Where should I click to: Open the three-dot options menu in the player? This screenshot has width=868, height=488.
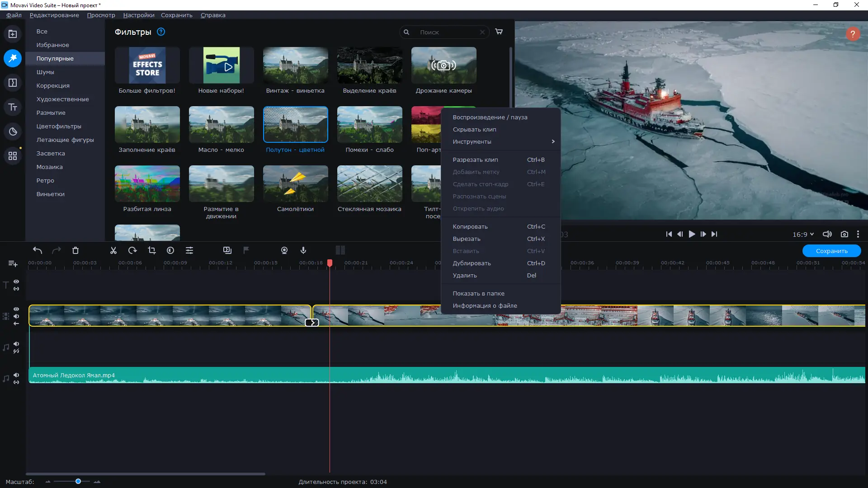(858, 234)
